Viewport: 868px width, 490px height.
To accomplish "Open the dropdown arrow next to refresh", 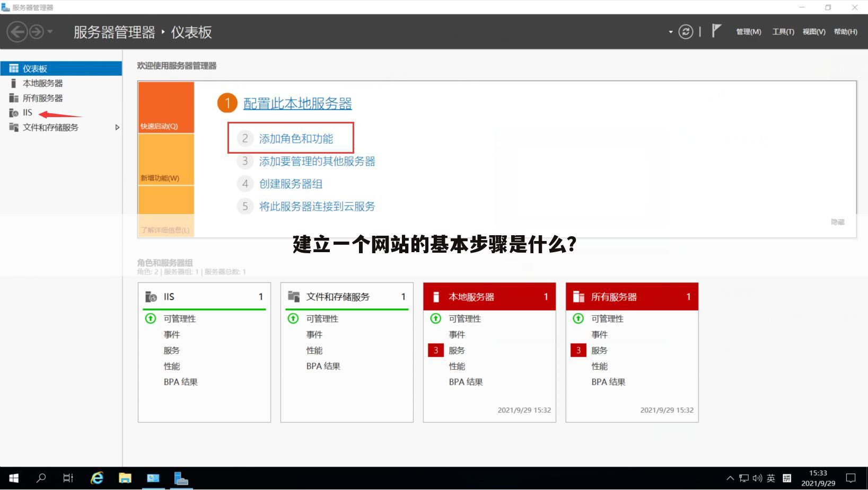I will tap(670, 32).
